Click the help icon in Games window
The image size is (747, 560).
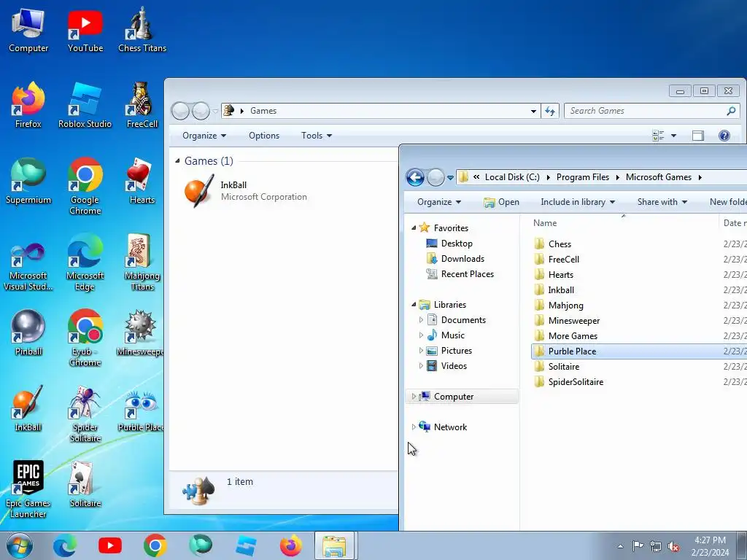tap(724, 136)
